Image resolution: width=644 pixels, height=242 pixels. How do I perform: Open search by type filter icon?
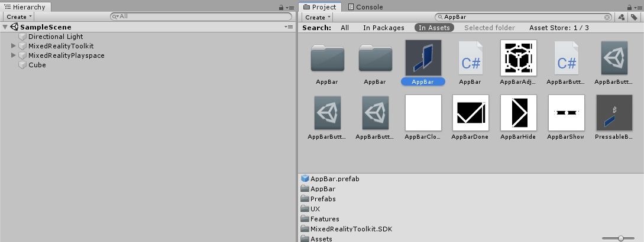[x=621, y=17]
